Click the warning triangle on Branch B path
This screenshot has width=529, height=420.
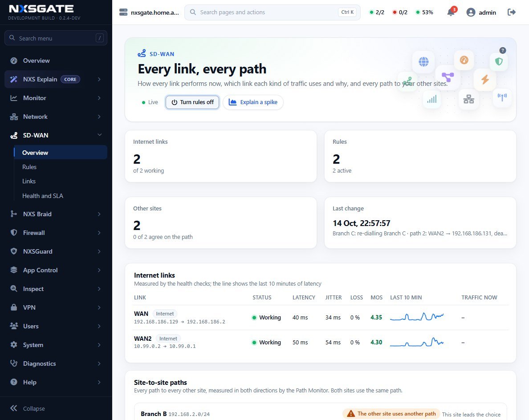point(351,414)
